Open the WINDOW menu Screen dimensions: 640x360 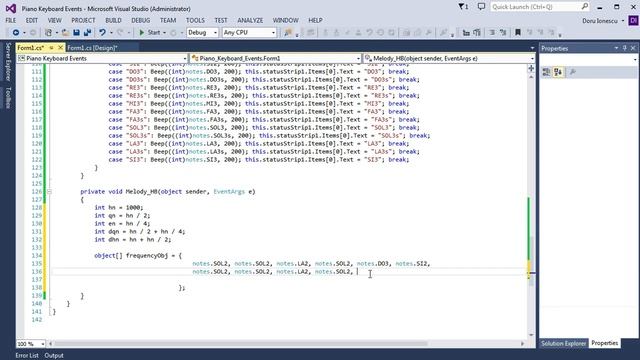coord(286,20)
